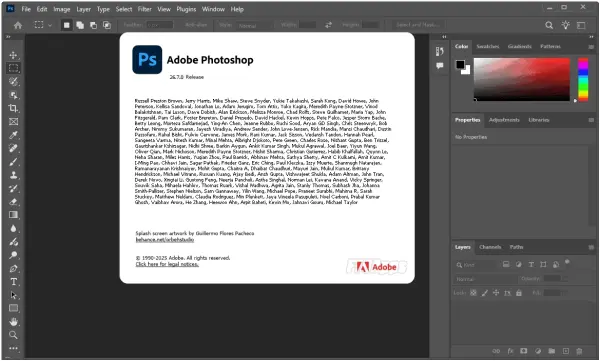Switch to the Swatches tab
Screen dimensions: 600x361
click(488, 46)
